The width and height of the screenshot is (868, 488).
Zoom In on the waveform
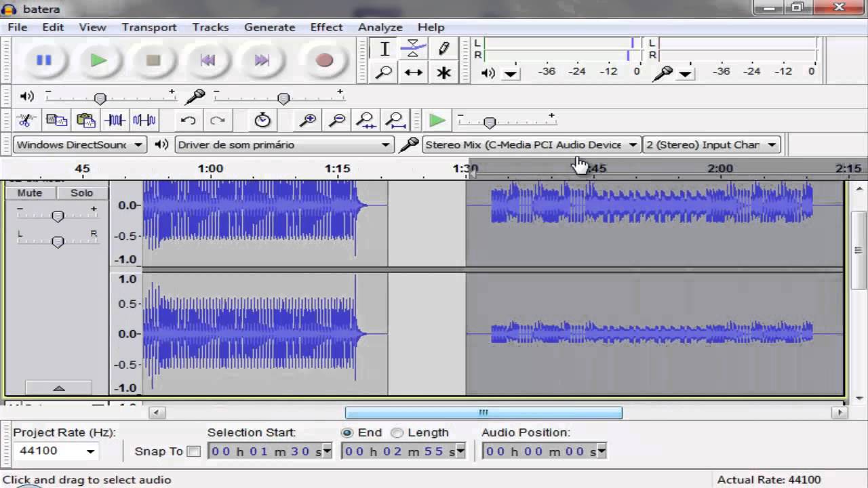click(x=308, y=121)
